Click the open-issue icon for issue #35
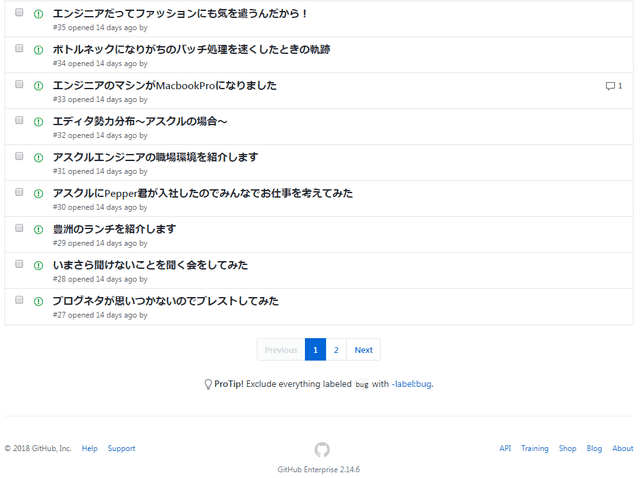The width and height of the screenshot is (640, 478). coord(38,14)
